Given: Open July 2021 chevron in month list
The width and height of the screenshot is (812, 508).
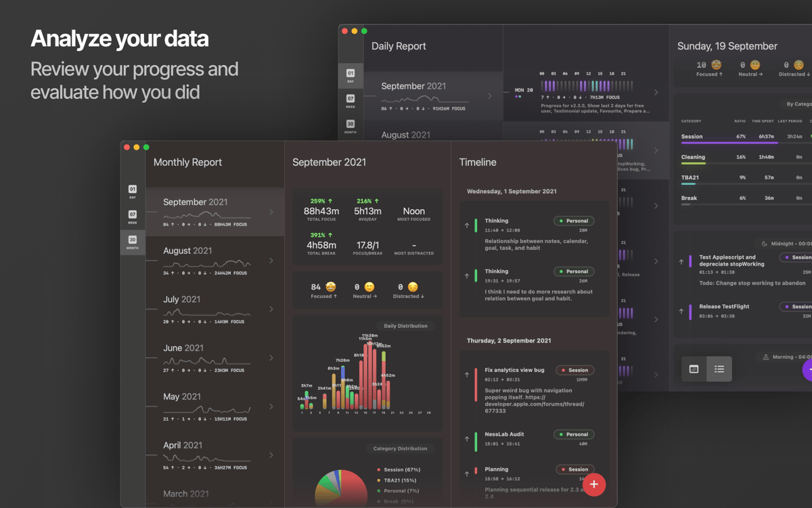Looking at the screenshot, I should point(271,310).
